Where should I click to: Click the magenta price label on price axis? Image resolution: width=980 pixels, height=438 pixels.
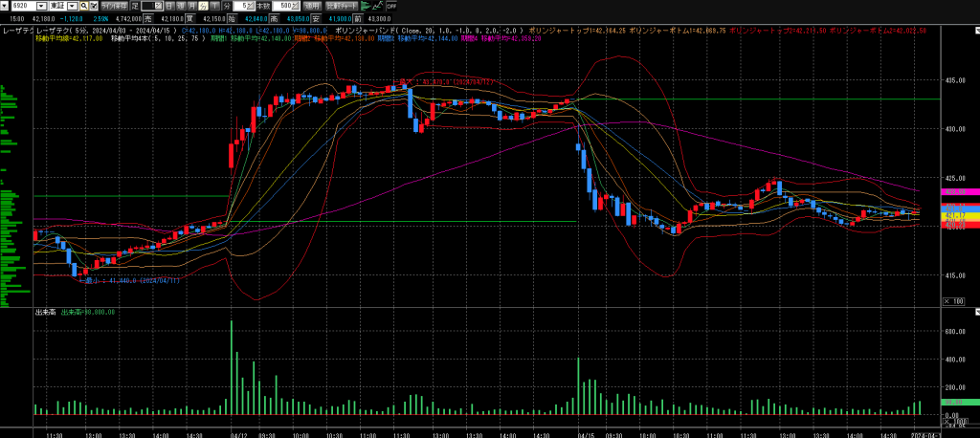tap(957, 193)
